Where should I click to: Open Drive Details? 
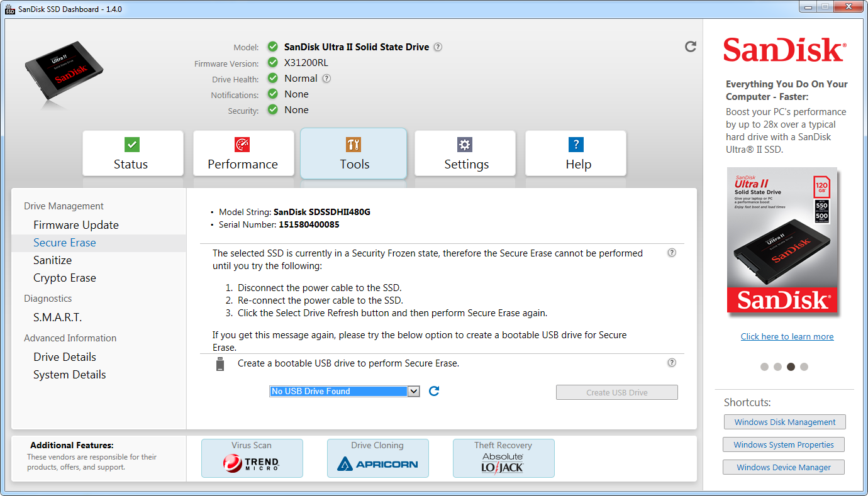click(65, 357)
